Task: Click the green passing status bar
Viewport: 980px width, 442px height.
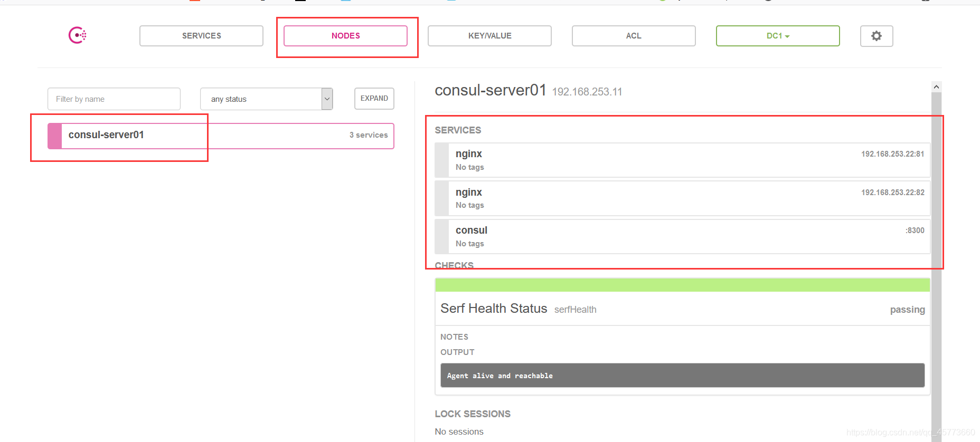Action: click(682, 285)
